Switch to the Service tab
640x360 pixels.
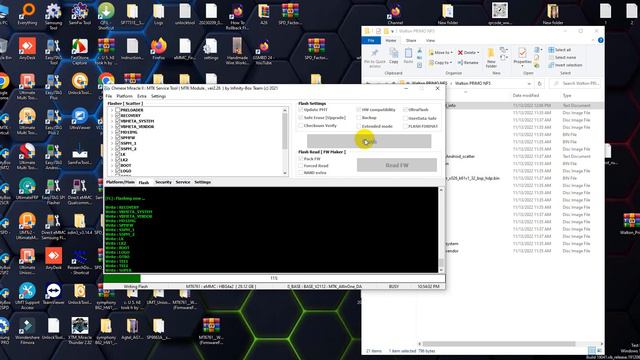183,182
